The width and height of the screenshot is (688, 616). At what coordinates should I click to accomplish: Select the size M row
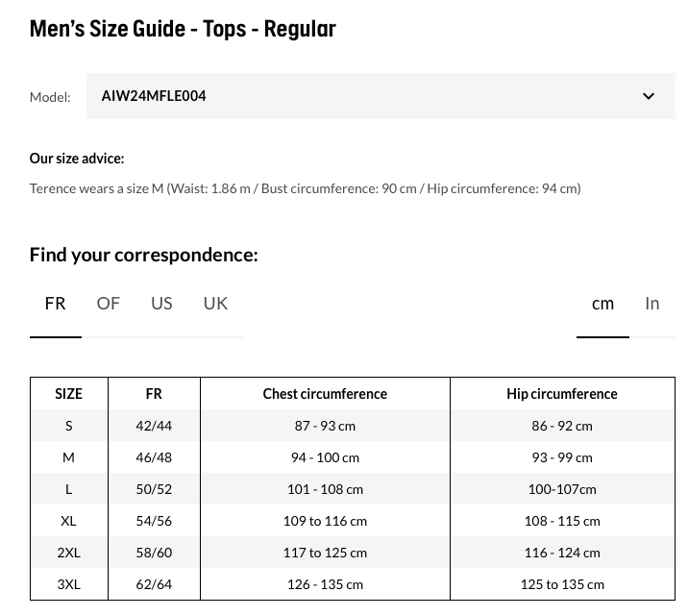(353, 457)
